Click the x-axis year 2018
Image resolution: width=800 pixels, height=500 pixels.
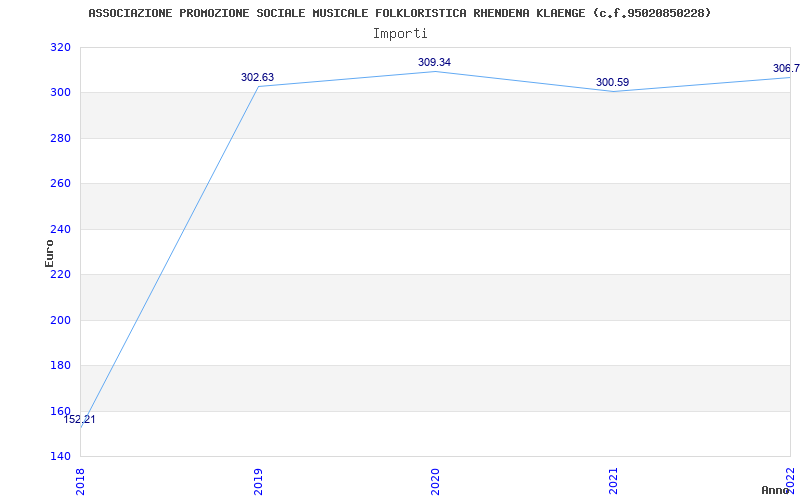pyautogui.click(x=81, y=481)
